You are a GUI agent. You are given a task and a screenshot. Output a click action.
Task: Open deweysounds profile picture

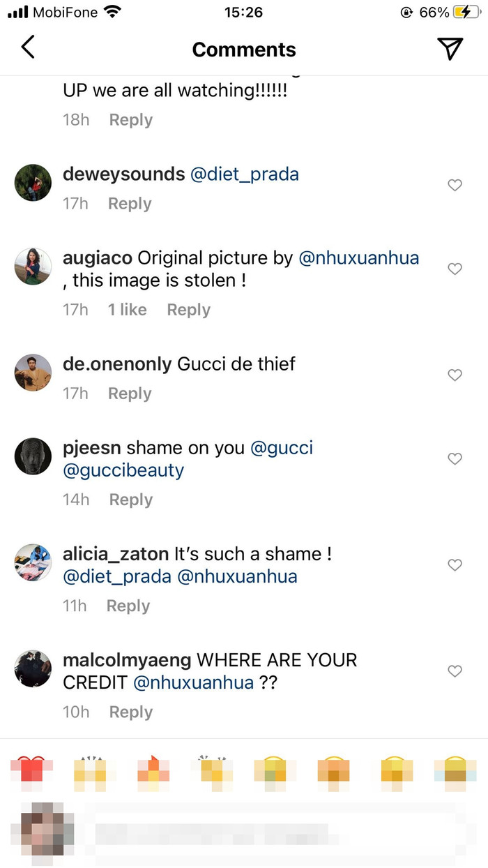pyautogui.click(x=33, y=182)
